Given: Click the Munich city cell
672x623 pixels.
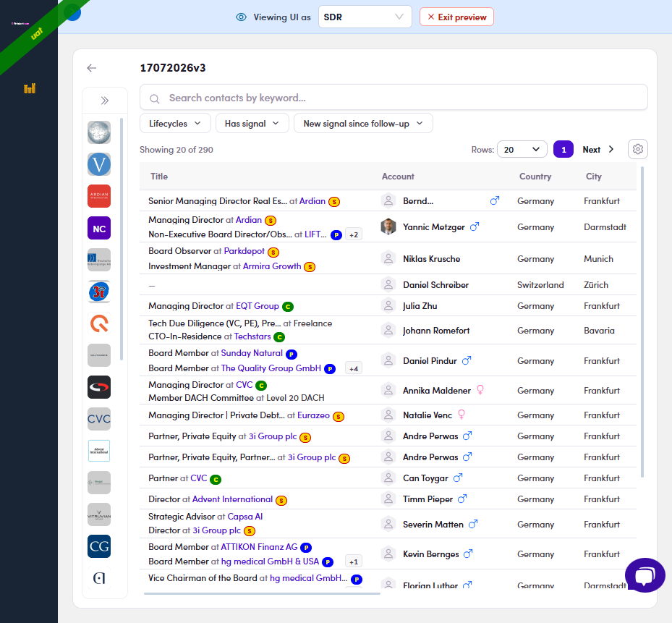Looking at the screenshot, I should click(598, 259).
